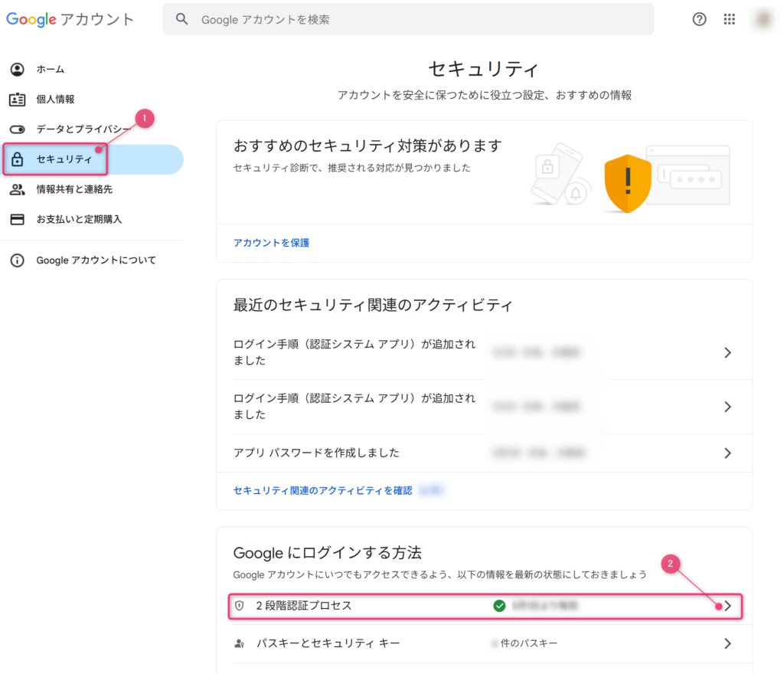Click the 情報共有と連絡先 people icon

coord(18,189)
